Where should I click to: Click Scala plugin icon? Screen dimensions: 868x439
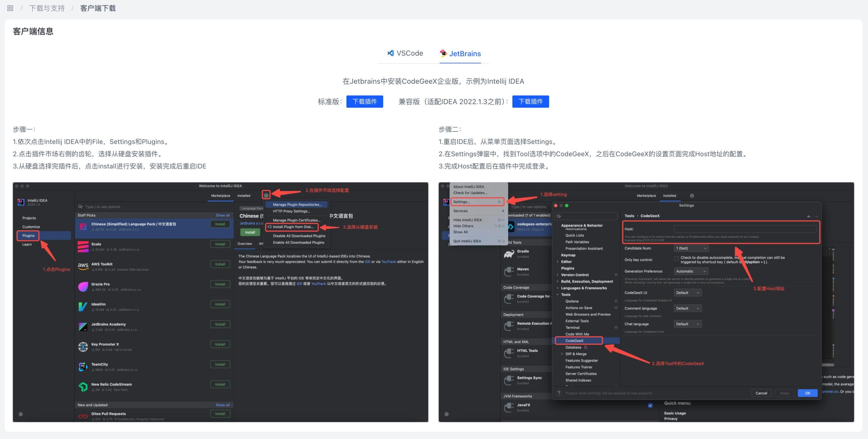[83, 246]
